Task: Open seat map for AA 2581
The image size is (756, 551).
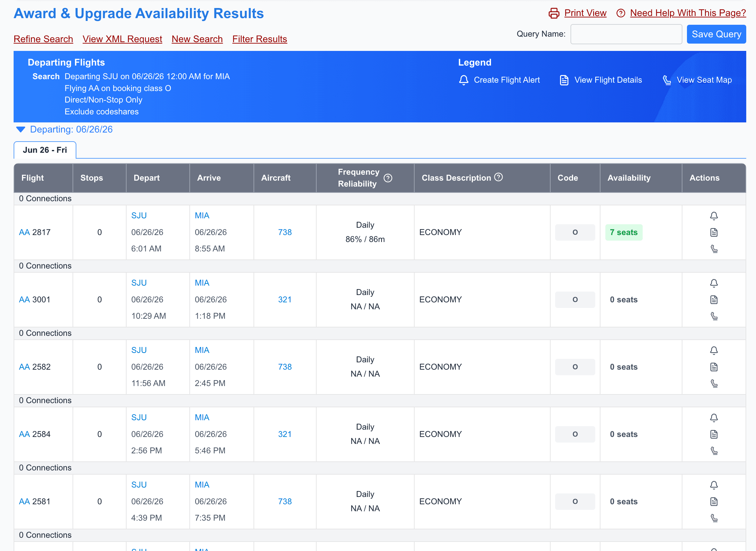Action: coord(714,518)
